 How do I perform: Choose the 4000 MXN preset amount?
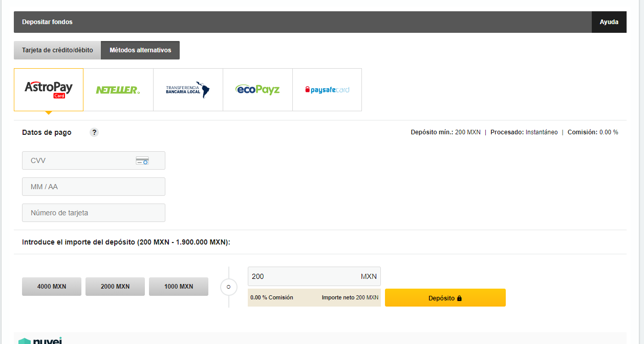52,287
